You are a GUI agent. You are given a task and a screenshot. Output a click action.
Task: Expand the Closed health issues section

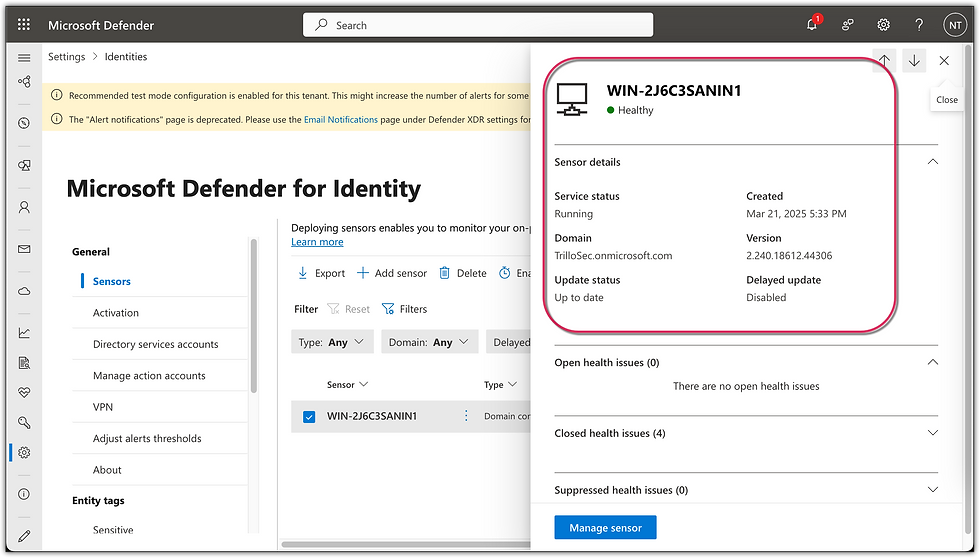coord(933,433)
